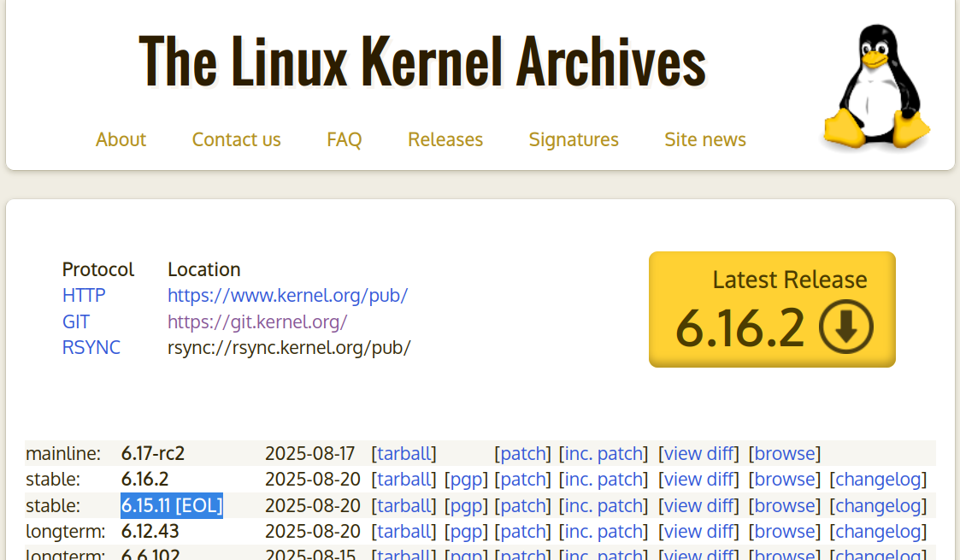Open the Releases menu link
Screen dimensions: 960x560
point(445,139)
